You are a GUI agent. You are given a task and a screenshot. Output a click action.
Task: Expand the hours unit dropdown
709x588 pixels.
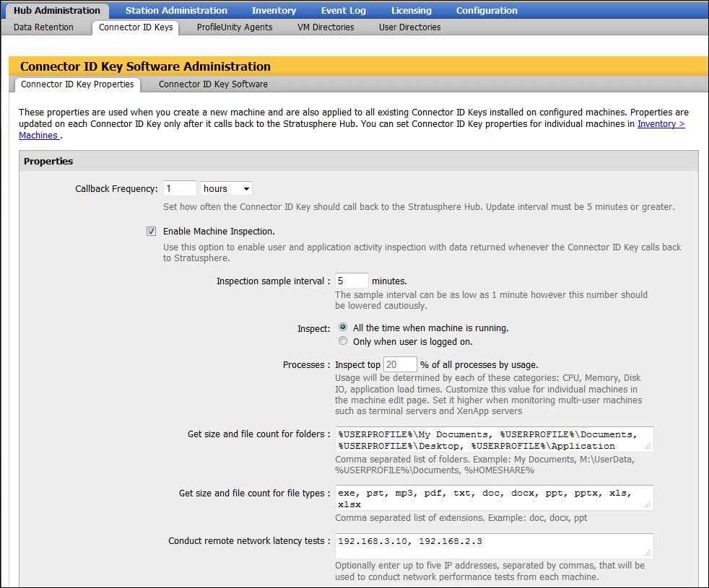pos(226,189)
